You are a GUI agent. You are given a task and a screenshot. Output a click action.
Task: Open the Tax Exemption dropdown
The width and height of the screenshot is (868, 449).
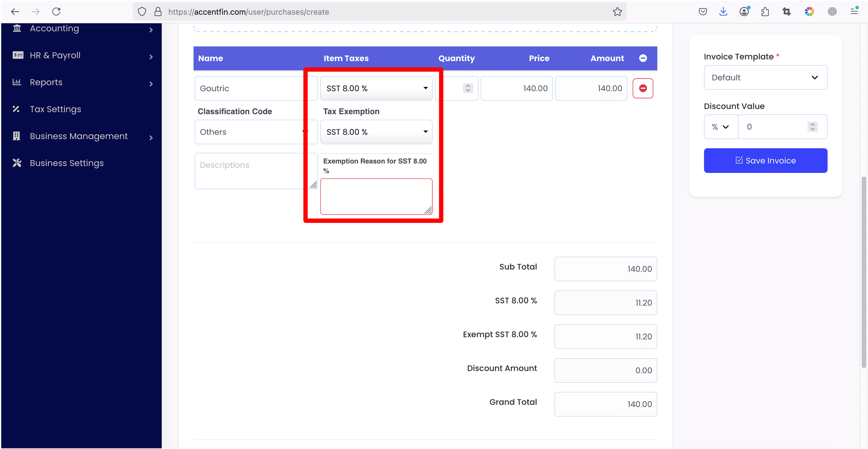pyautogui.click(x=376, y=132)
